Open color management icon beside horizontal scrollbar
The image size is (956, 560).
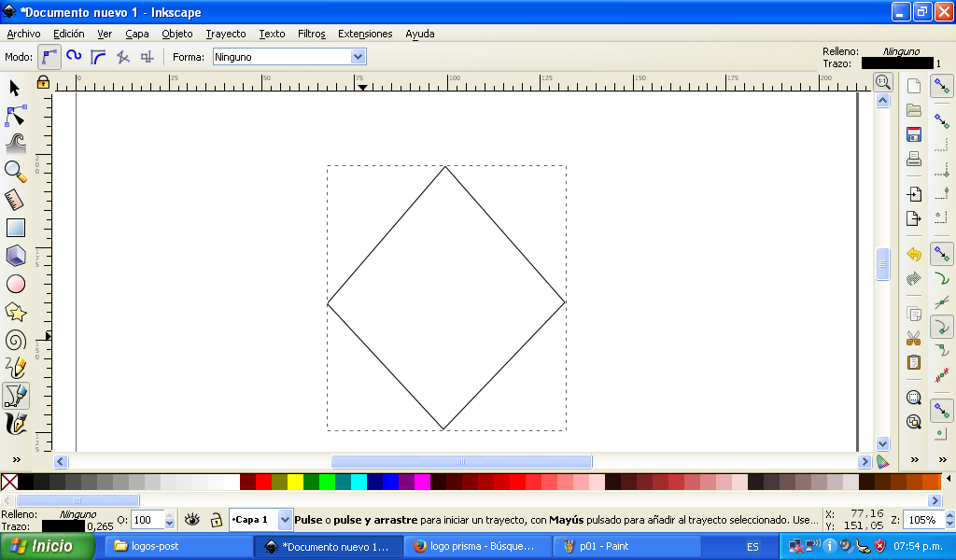pyautogui.click(x=883, y=462)
